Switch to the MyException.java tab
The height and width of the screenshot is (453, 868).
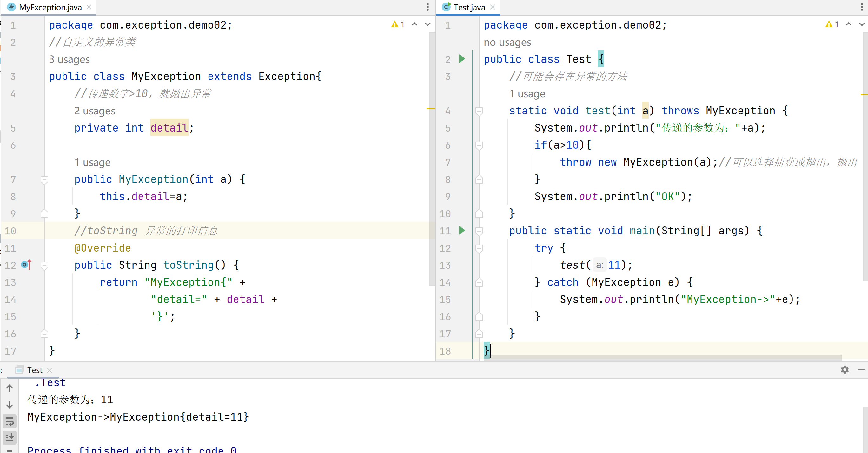tap(50, 7)
